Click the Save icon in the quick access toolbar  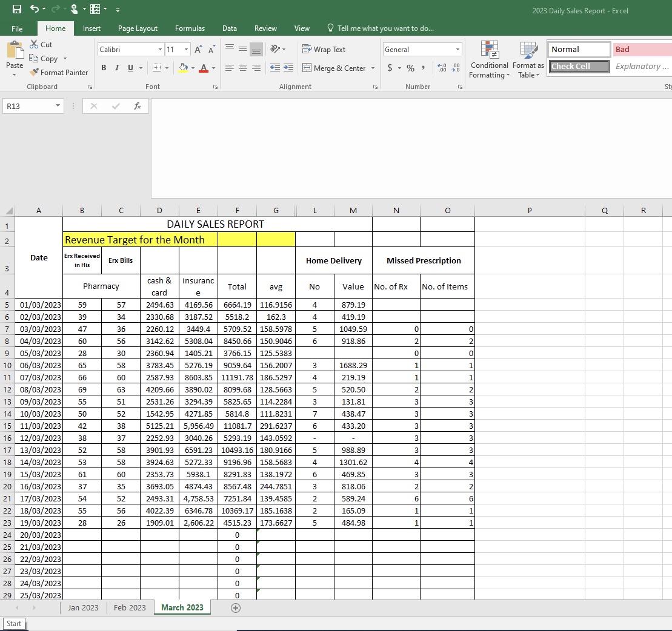pyautogui.click(x=17, y=9)
